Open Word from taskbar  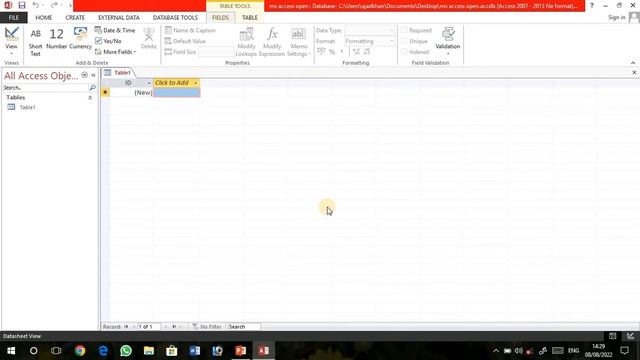pos(195,351)
